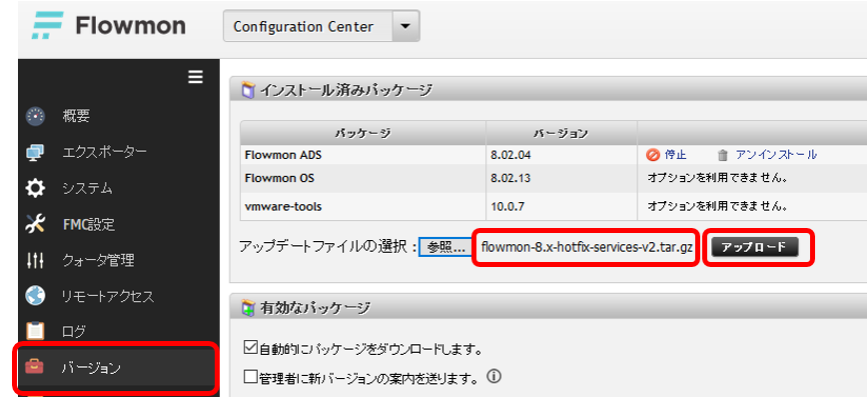Click the エクスポーター monitor icon

click(x=36, y=152)
